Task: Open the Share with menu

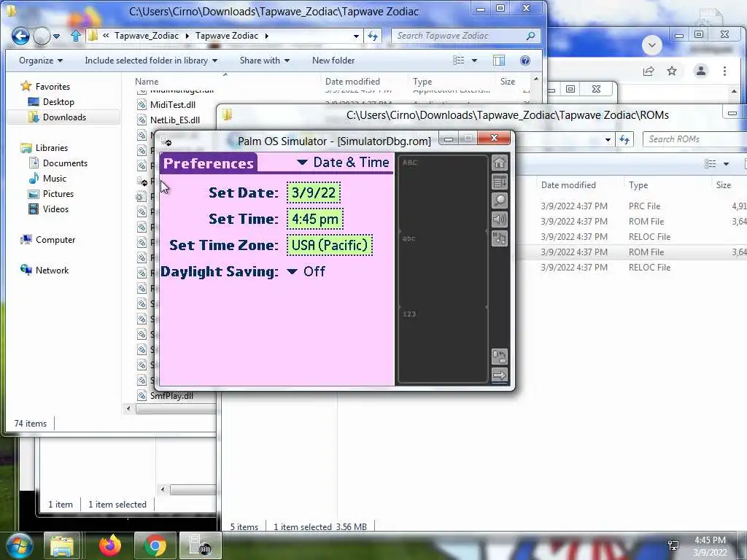Action: tap(264, 61)
